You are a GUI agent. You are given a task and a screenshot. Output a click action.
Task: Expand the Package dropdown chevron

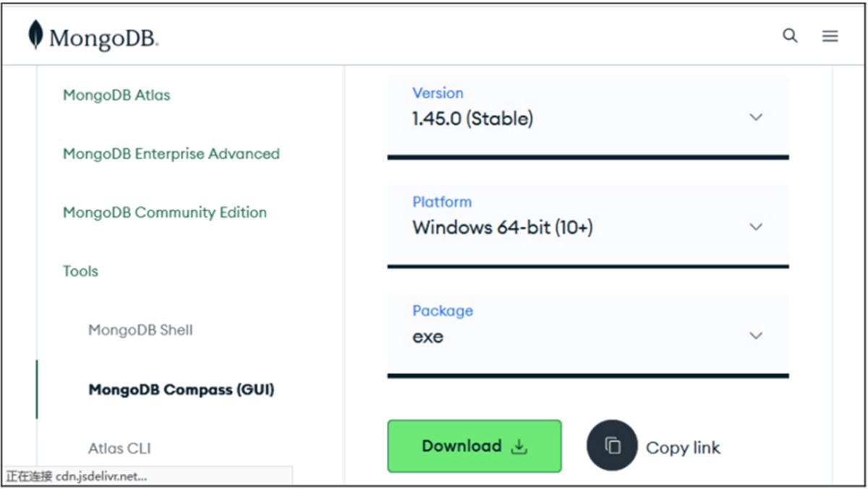pyautogui.click(x=756, y=336)
